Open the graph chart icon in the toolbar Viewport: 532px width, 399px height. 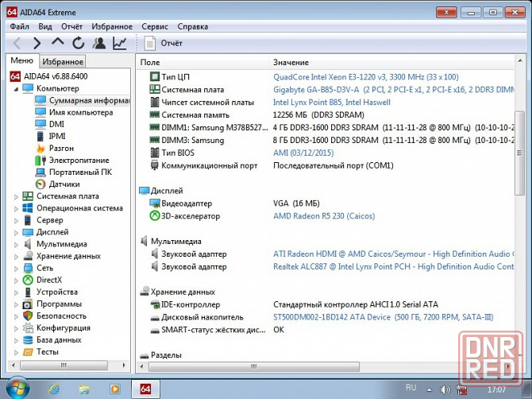click(x=120, y=43)
